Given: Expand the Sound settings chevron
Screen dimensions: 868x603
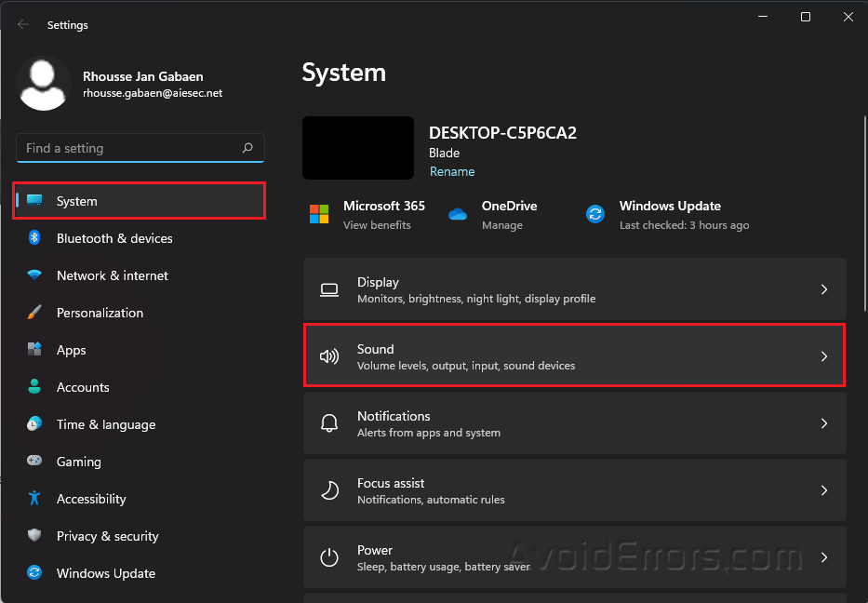Looking at the screenshot, I should point(823,356).
